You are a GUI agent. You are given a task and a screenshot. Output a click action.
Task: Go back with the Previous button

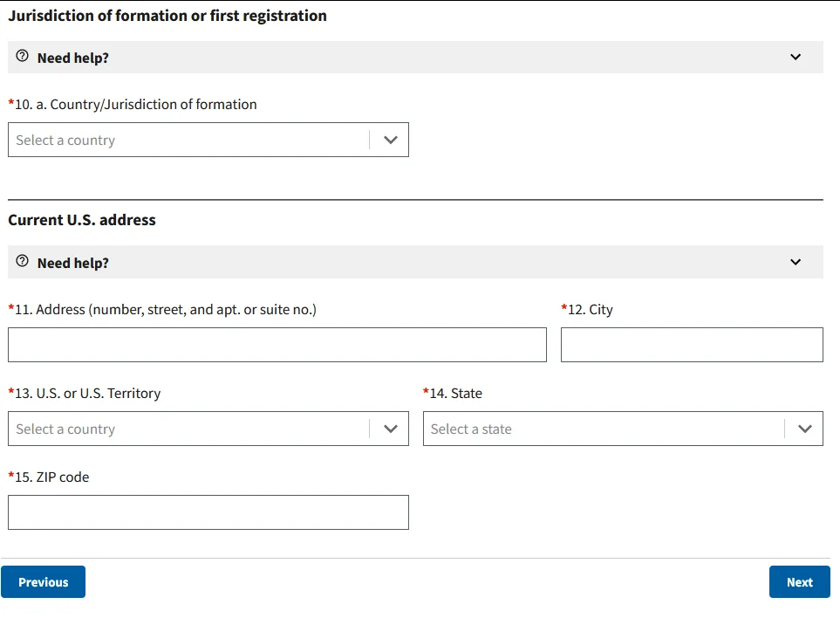pyautogui.click(x=43, y=581)
